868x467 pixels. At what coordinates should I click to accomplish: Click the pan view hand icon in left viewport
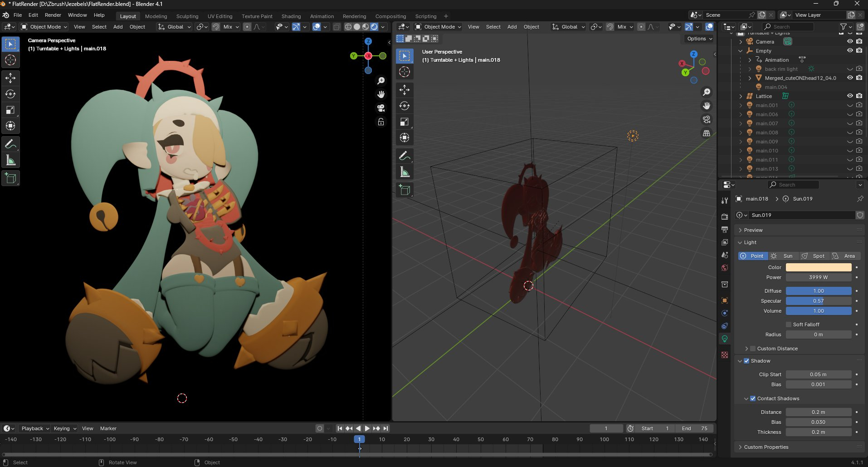point(381,94)
